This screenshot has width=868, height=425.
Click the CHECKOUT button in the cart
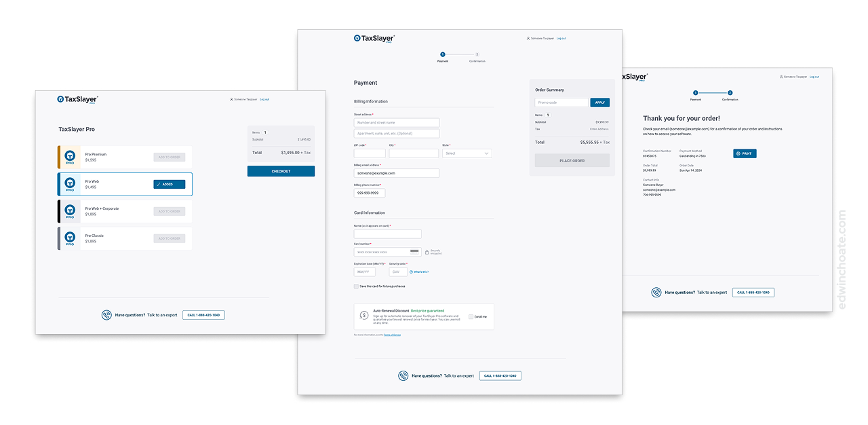281,170
